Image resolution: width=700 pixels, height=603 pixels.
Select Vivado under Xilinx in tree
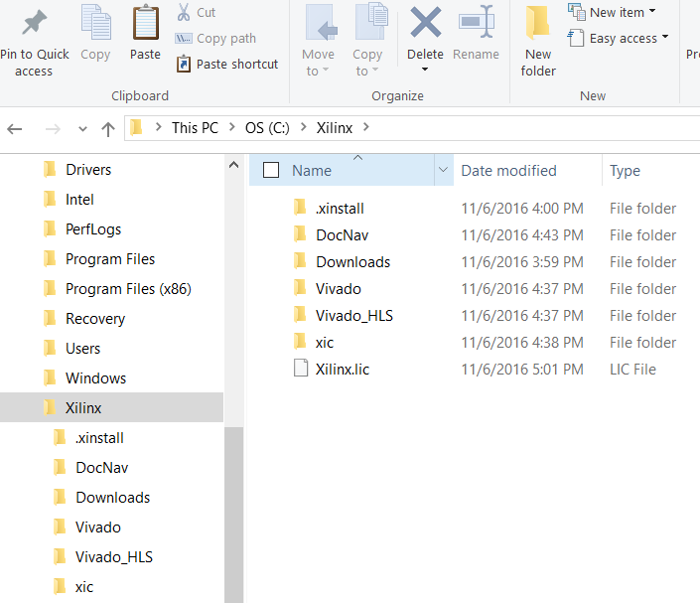[x=97, y=528]
